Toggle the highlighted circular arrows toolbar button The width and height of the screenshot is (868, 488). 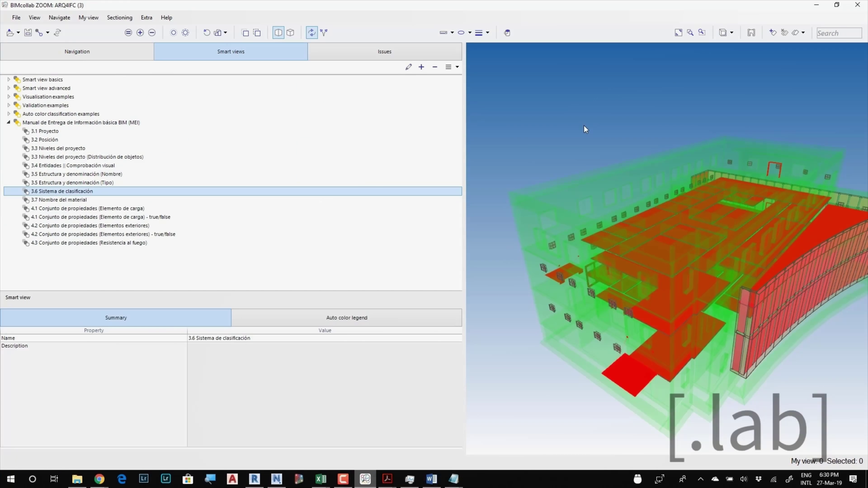click(x=312, y=33)
